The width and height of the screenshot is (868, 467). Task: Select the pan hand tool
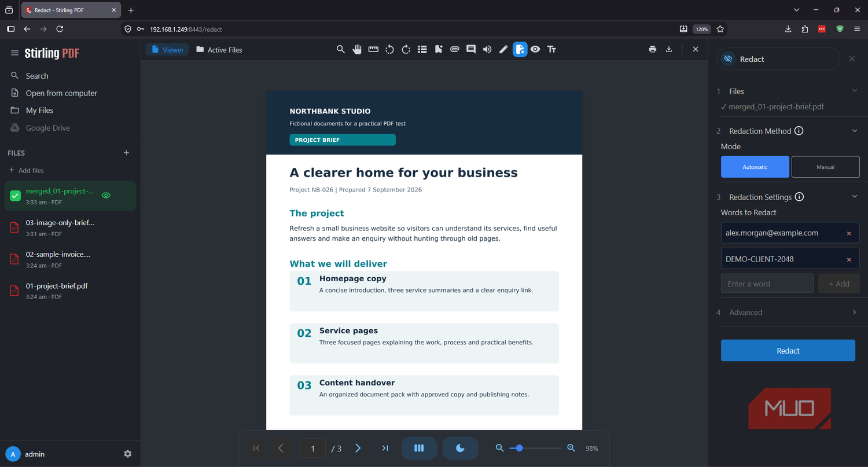point(357,50)
